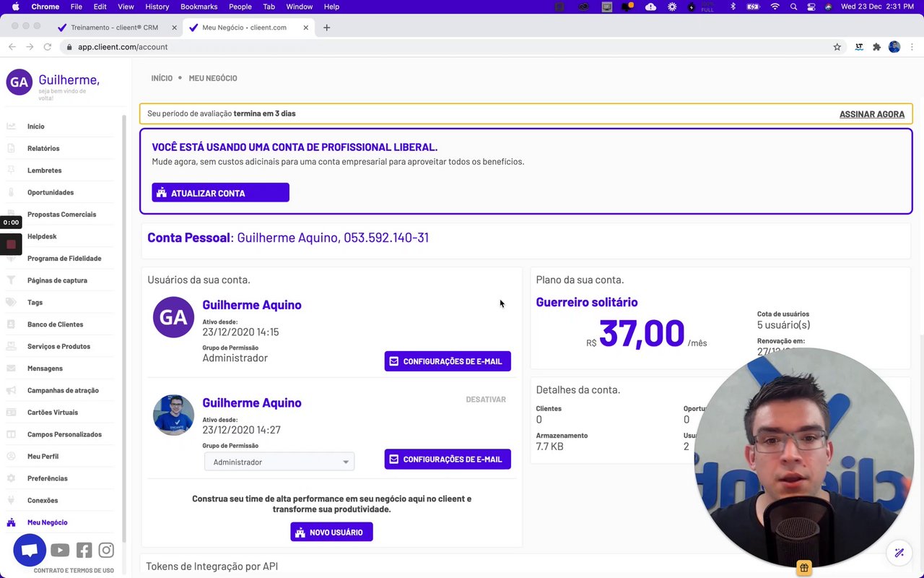
Task: Click ASSINAR AGORA link
Action: point(872,114)
